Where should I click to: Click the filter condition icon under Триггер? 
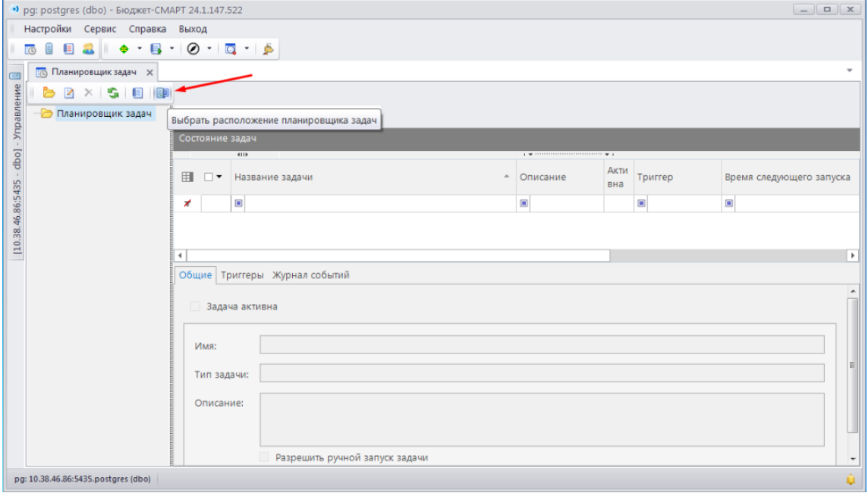point(642,203)
